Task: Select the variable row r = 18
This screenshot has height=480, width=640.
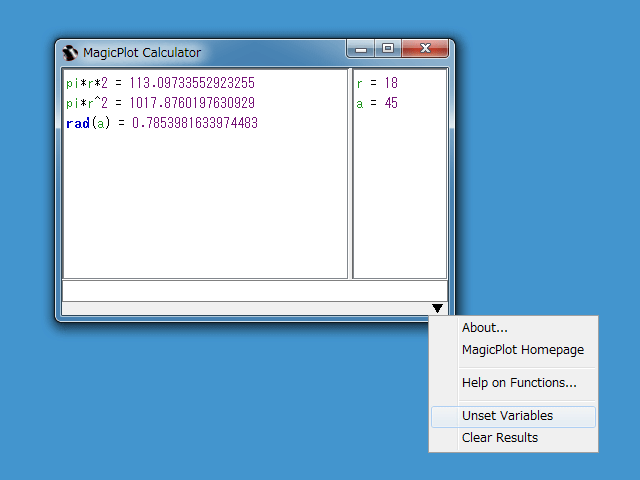Action: pos(377,83)
